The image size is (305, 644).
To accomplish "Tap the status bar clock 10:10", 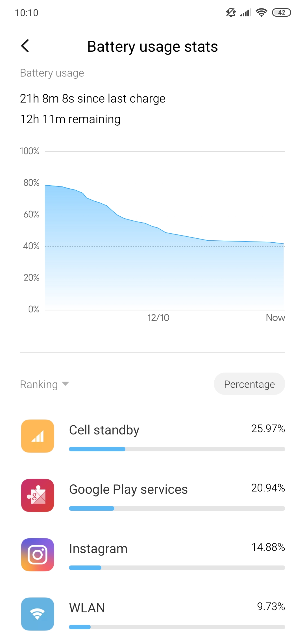I will pyautogui.click(x=27, y=13).
